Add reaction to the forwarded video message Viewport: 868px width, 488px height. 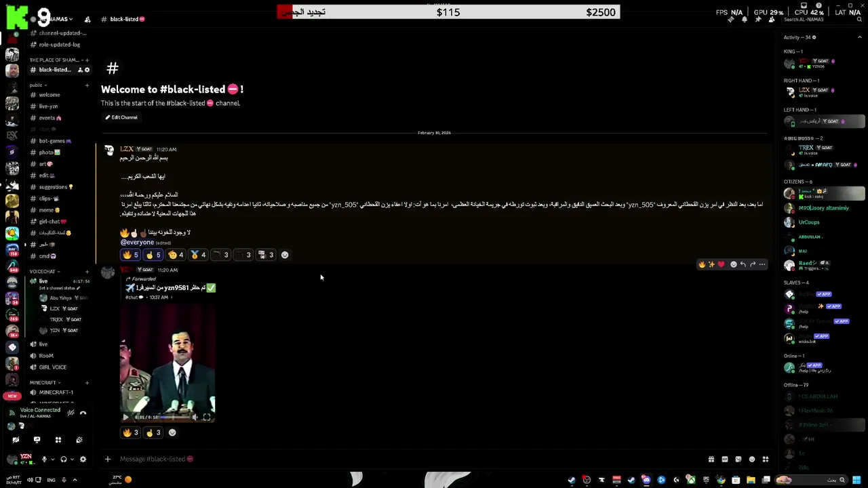[x=172, y=432]
